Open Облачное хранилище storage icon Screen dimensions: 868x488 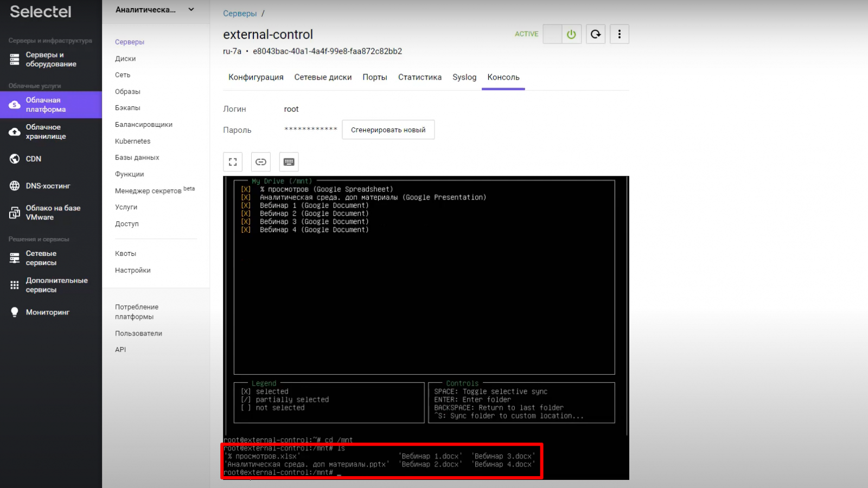click(15, 132)
